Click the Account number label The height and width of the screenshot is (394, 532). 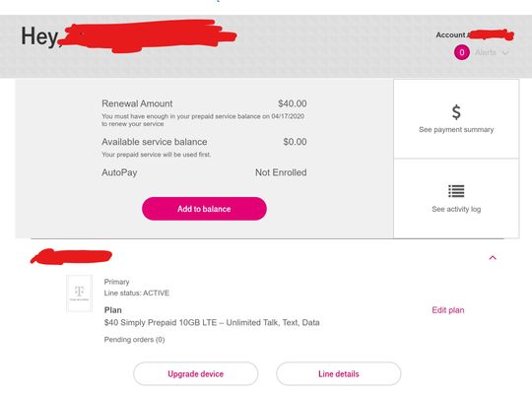pos(452,34)
